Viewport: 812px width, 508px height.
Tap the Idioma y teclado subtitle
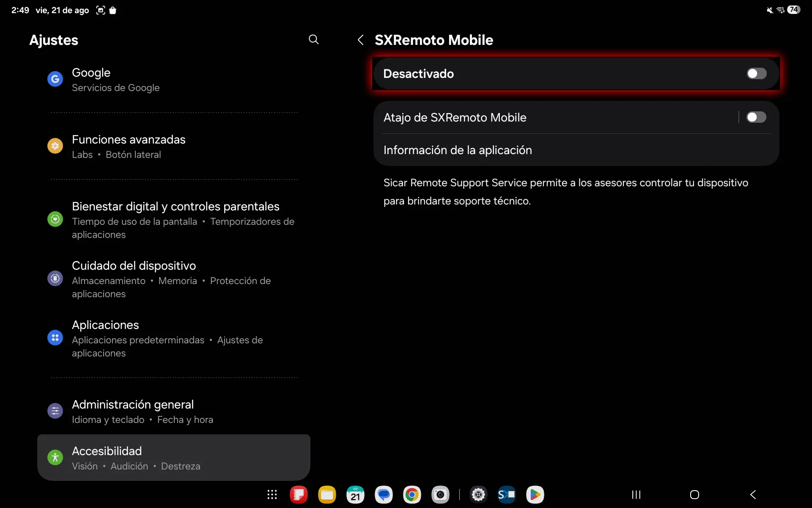point(108,420)
